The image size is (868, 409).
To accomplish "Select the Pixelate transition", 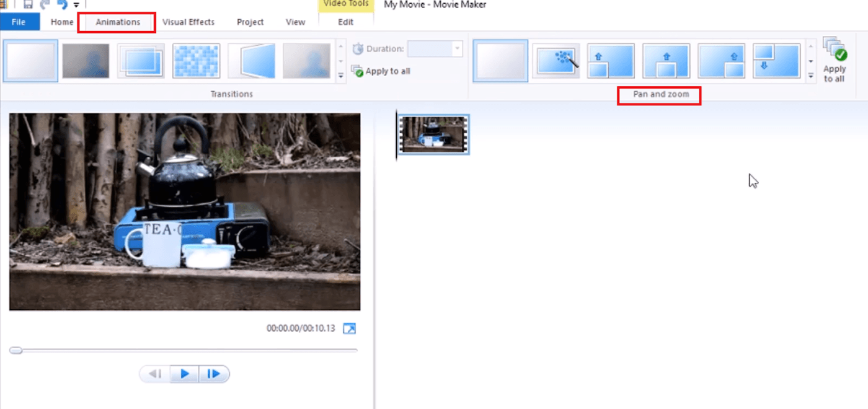I will [x=196, y=60].
